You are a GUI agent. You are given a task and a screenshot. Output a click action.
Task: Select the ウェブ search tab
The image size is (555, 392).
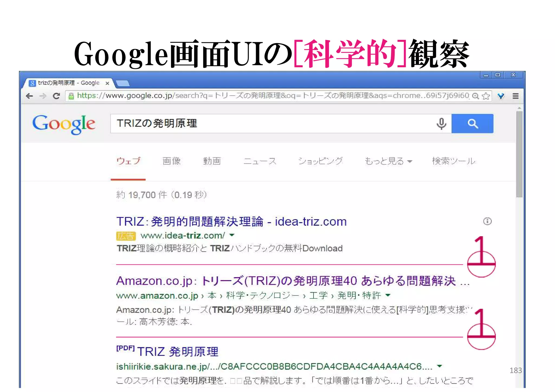pyautogui.click(x=128, y=161)
